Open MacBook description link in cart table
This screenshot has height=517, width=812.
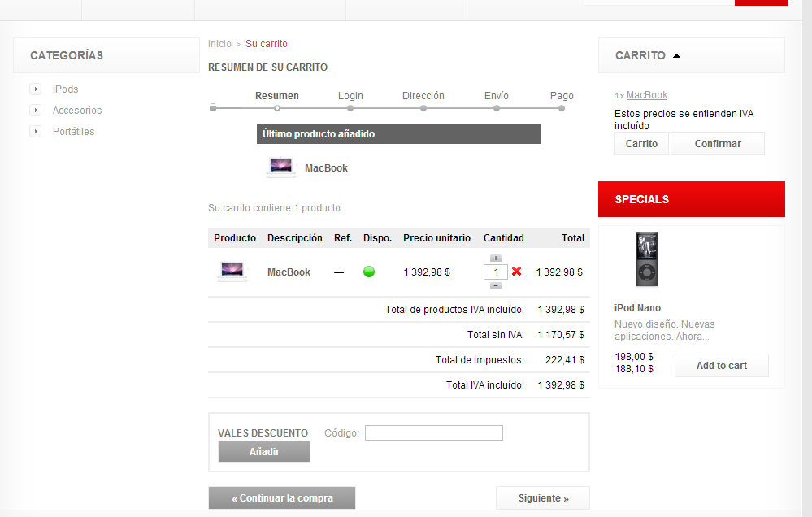[289, 272]
